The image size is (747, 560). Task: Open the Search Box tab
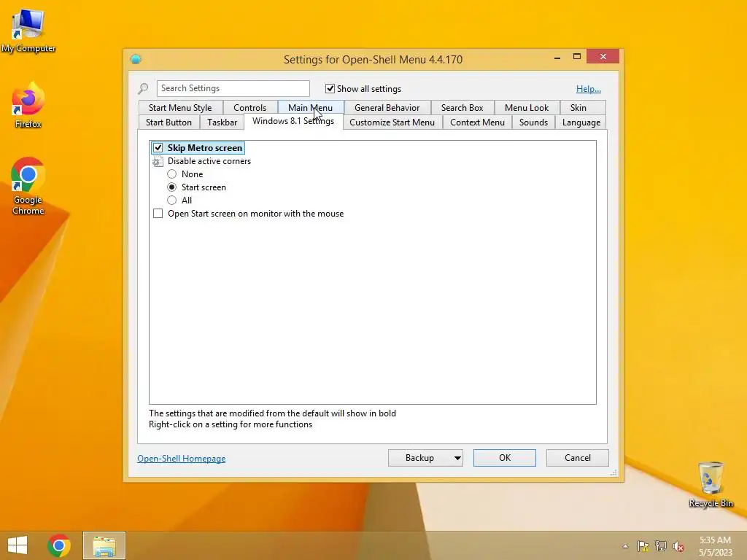coord(462,108)
